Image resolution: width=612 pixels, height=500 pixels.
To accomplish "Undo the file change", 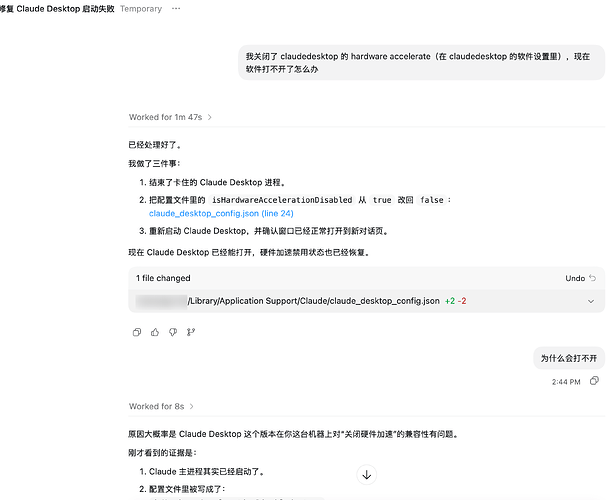I will coord(580,278).
